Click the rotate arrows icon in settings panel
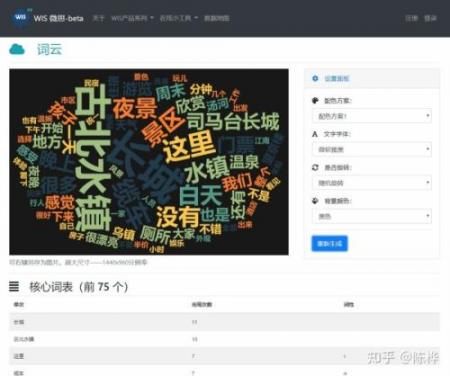The height and width of the screenshot is (376, 450). coord(315,167)
